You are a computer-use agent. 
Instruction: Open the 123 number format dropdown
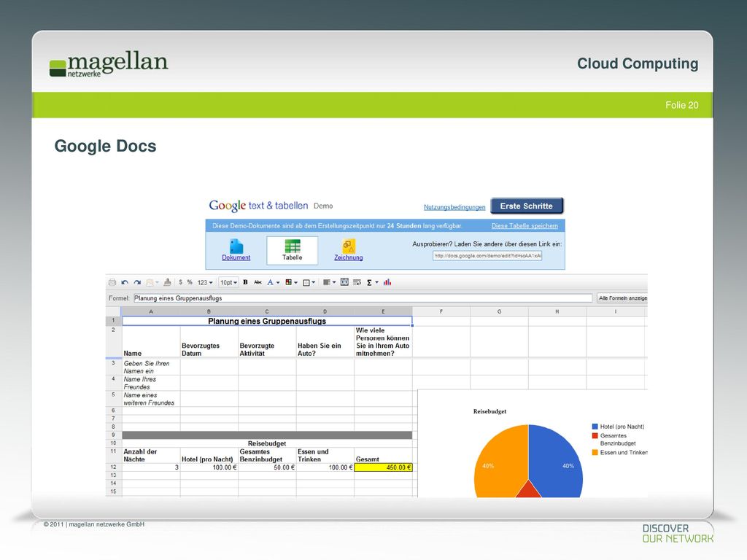pos(205,282)
